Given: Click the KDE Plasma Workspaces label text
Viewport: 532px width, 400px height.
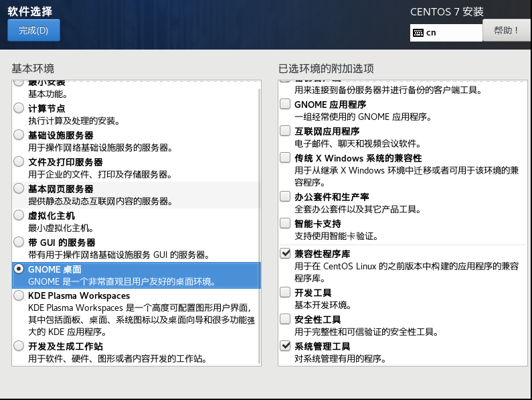Looking at the screenshot, I should [79, 296].
